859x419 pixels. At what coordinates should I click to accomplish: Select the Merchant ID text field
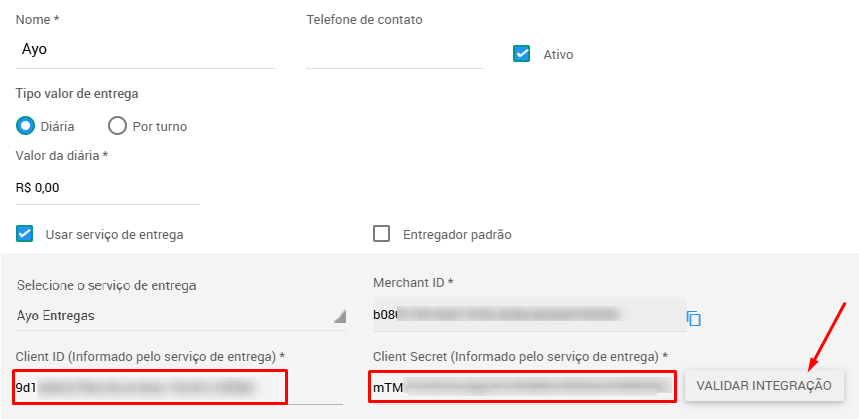pos(528,315)
